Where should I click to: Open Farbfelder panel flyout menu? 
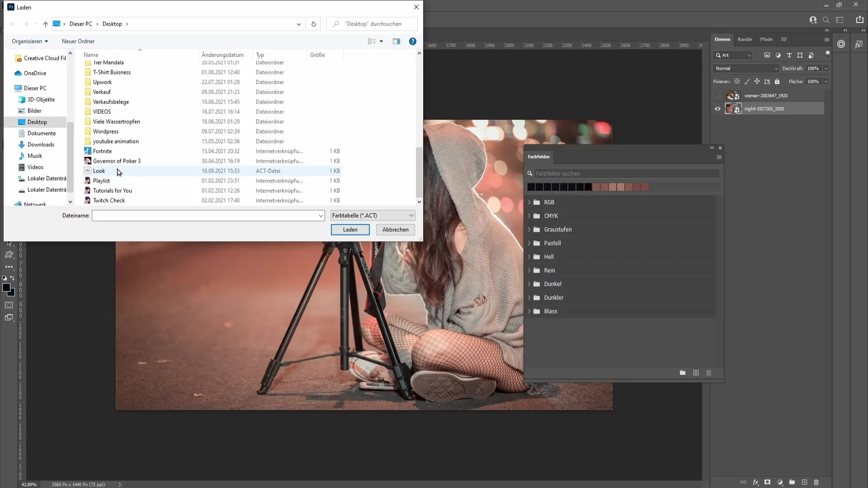(719, 157)
